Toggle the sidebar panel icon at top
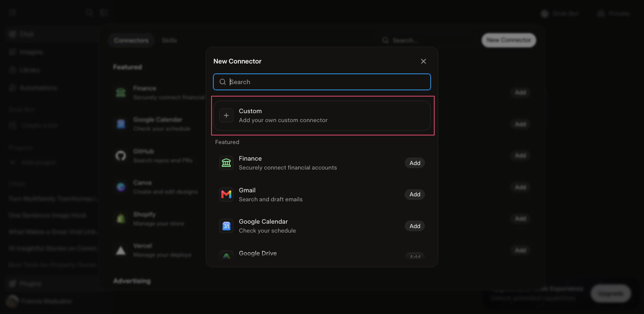Screen dimensions: 644x314 tap(104, 13)
